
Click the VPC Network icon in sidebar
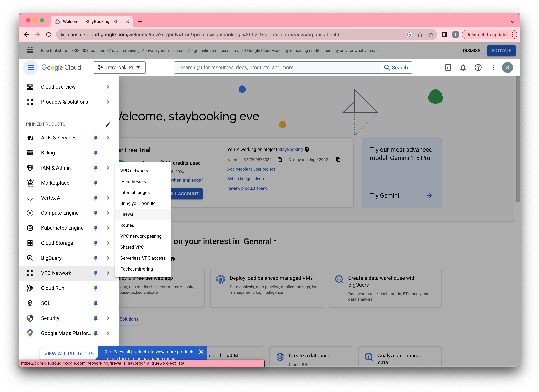pos(30,273)
